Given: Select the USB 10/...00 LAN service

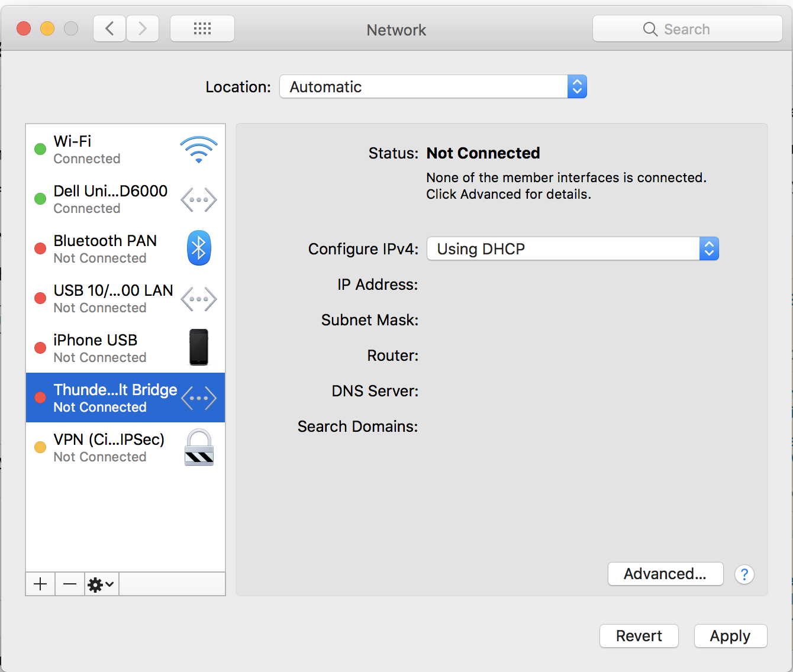Looking at the screenshot, I should pos(125,298).
